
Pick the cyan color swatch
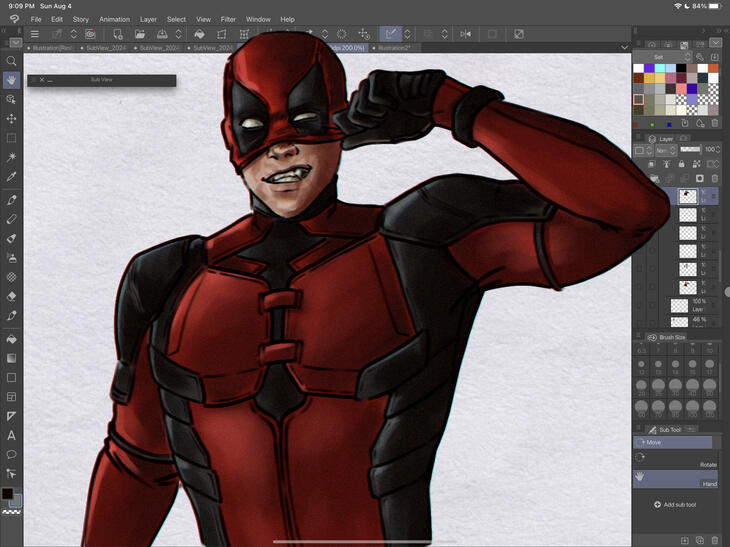coord(660,68)
